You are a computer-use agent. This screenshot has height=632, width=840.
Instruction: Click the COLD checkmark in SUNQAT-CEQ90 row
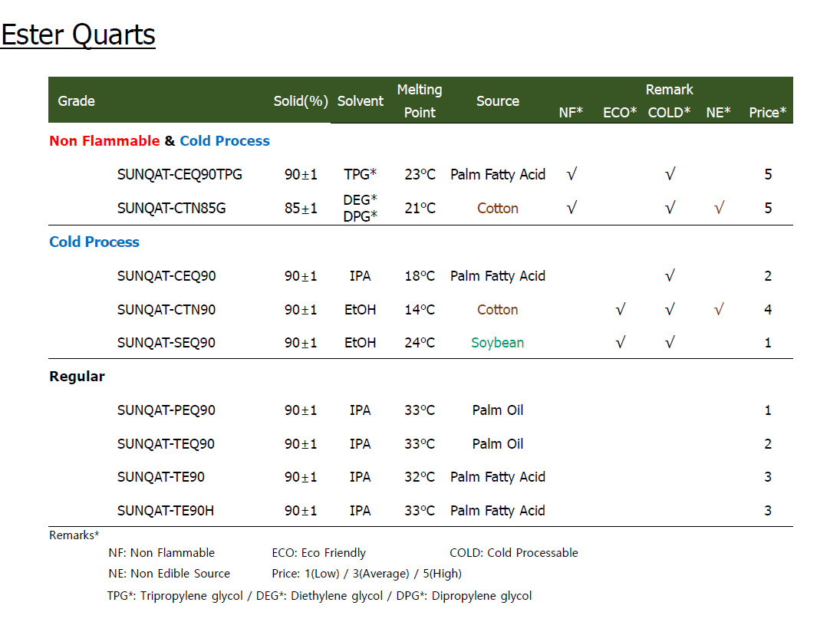tap(670, 276)
